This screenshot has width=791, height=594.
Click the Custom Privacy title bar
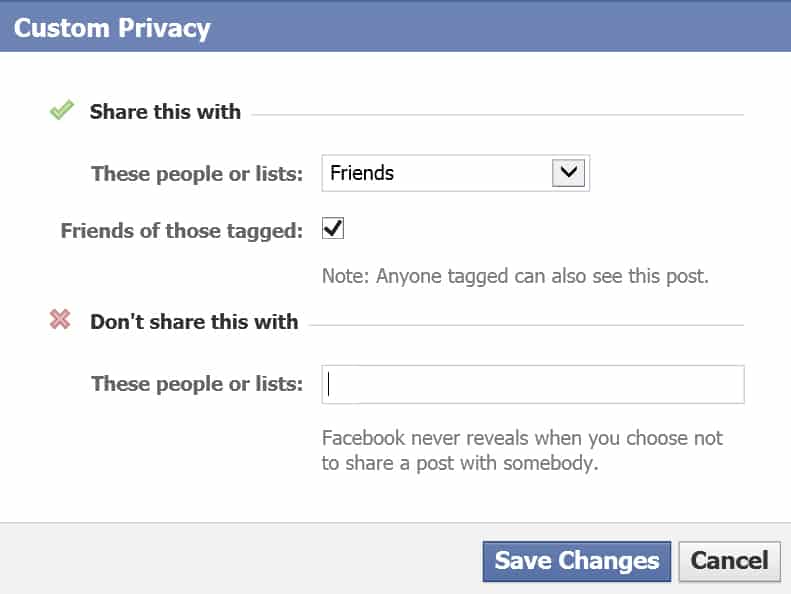click(x=395, y=27)
